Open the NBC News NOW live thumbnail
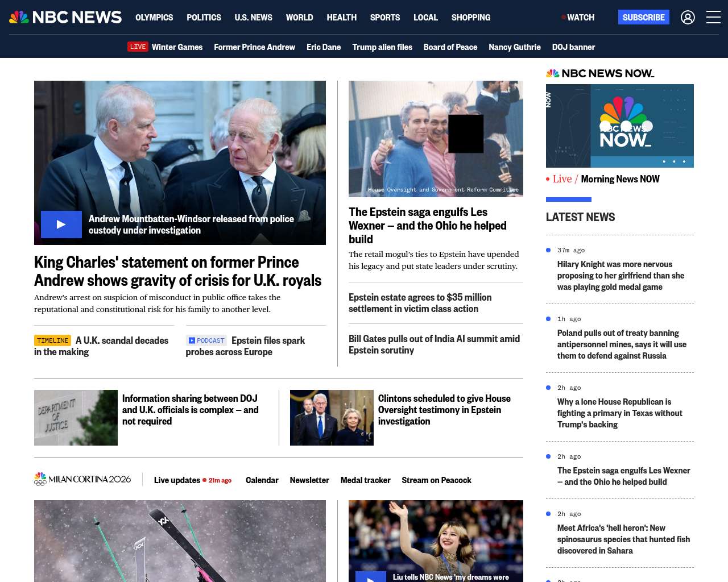Screen dimensions: 728x582 (619, 126)
